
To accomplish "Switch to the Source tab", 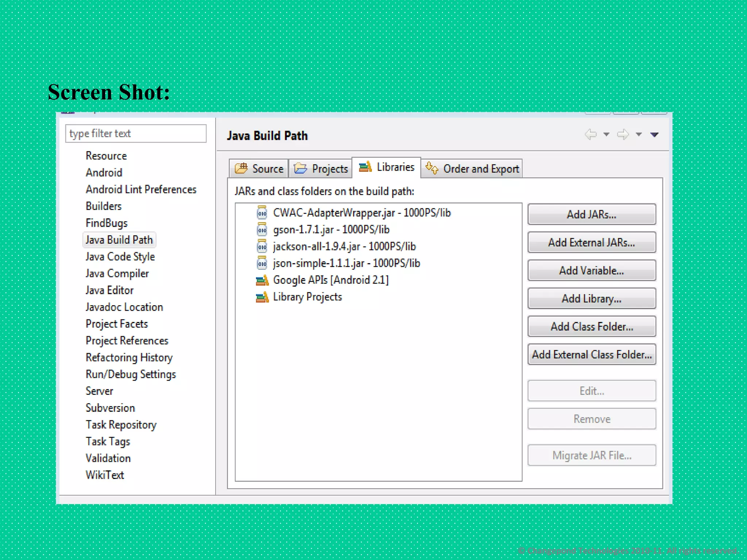I will [259, 168].
